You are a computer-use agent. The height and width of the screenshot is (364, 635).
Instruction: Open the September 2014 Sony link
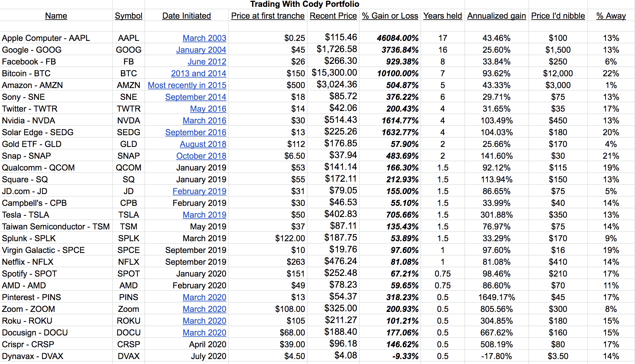click(x=196, y=97)
